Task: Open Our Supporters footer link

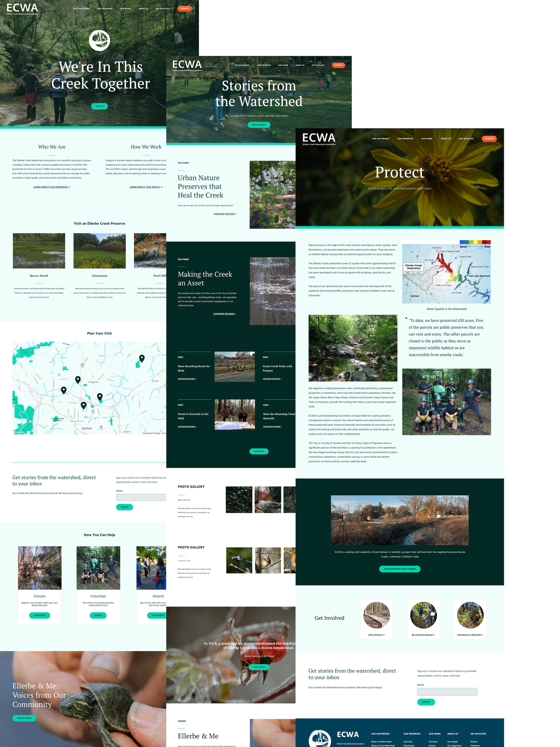Action: coord(454,745)
